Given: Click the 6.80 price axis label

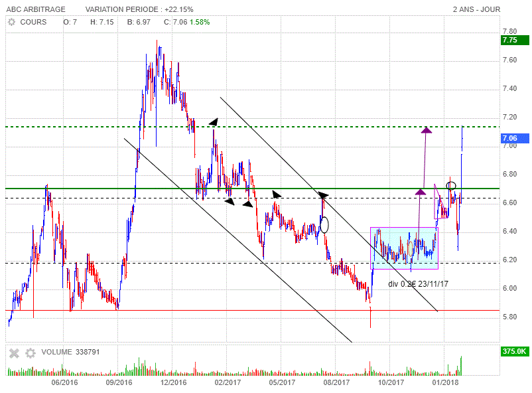Looking at the screenshot, I should click(509, 174).
